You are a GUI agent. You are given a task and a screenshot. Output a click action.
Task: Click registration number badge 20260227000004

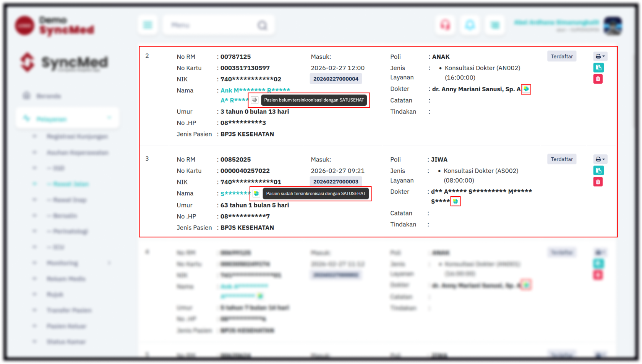[x=336, y=79]
